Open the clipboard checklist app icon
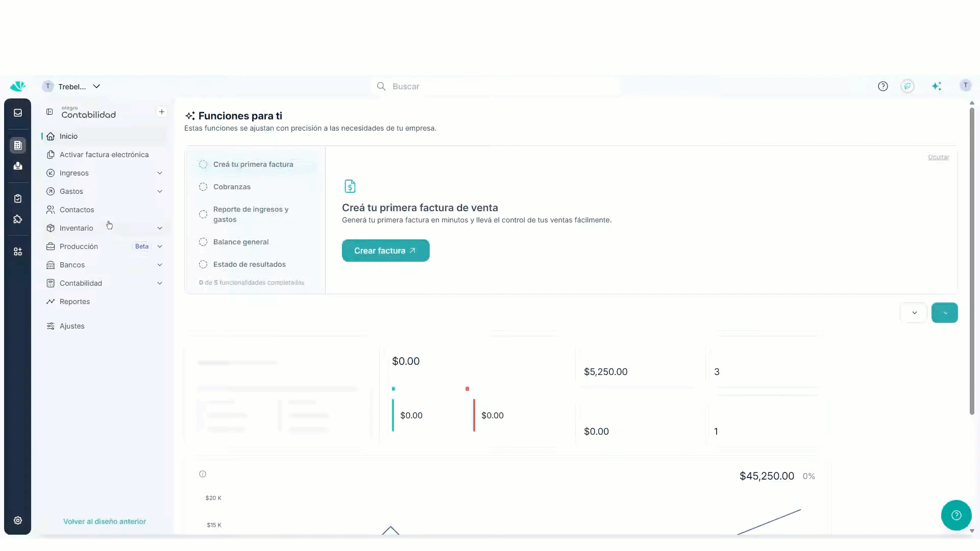The height and width of the screenshot is (551, 980). pyautogui.click(x=18, y=198)
